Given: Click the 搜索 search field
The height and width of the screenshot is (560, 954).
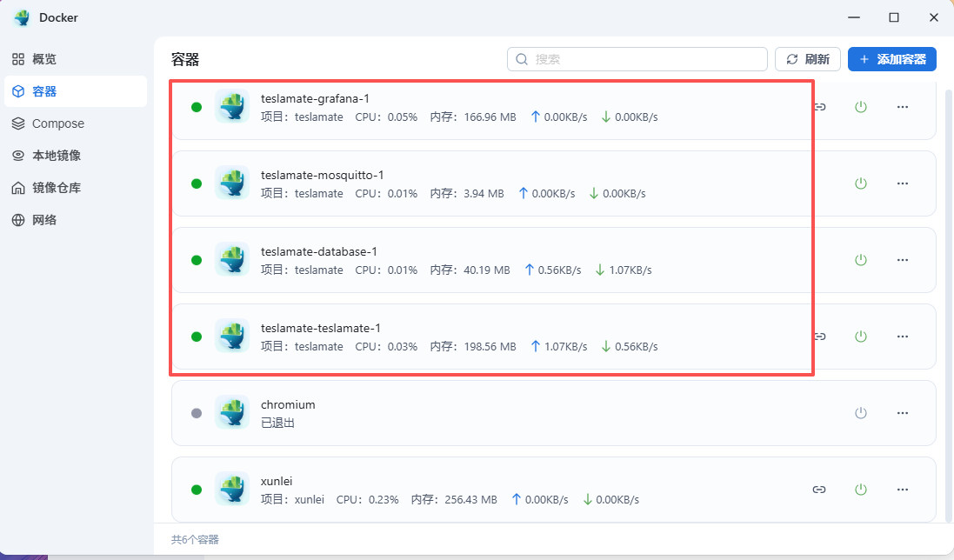Looking at the screenshot, I should coord(637,59).
